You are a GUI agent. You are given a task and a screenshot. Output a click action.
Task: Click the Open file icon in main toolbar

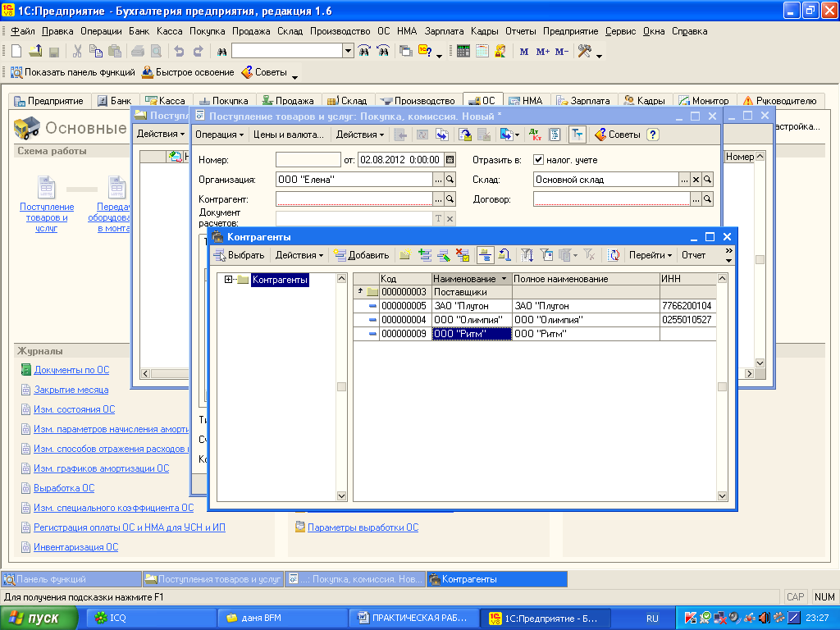click(35, 52)
